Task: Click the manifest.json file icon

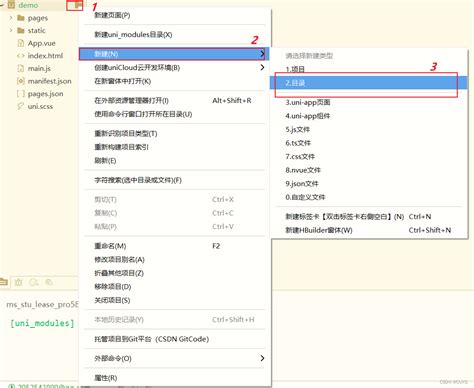Action: (21, 81)
